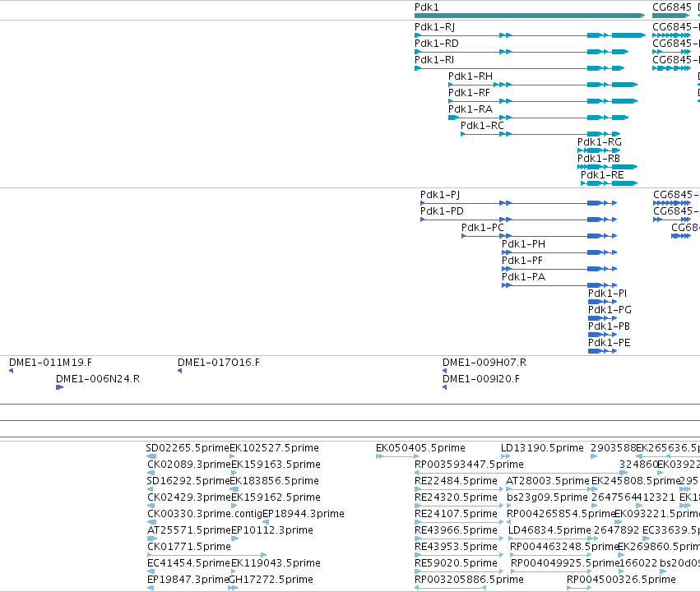The width and height of the screenshot is (700, 592).
Task: Open the EK183856.5prime EST label
Action: (x=275, y=481)
